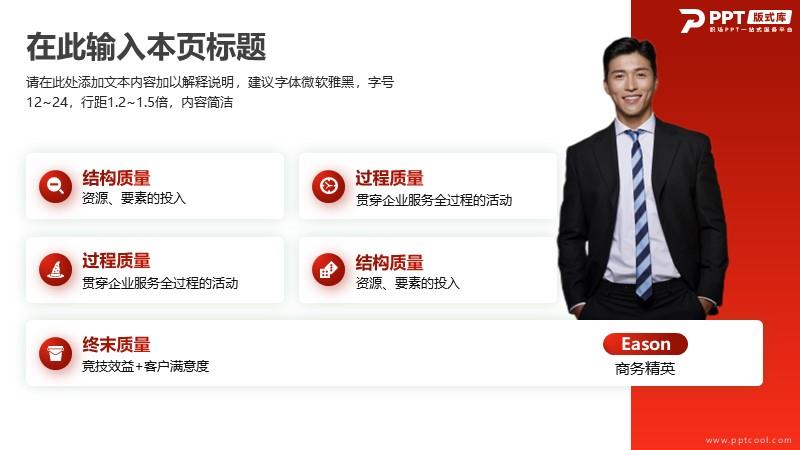Select the description paragraph under the title
800x450 pixels.
point(210,92)
